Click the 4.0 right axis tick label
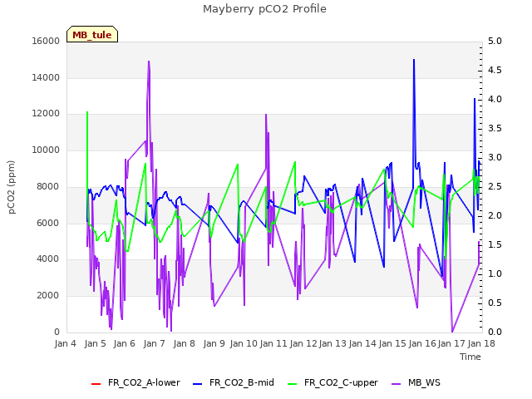The image size is (532, 399). click(x=495, y=100)
